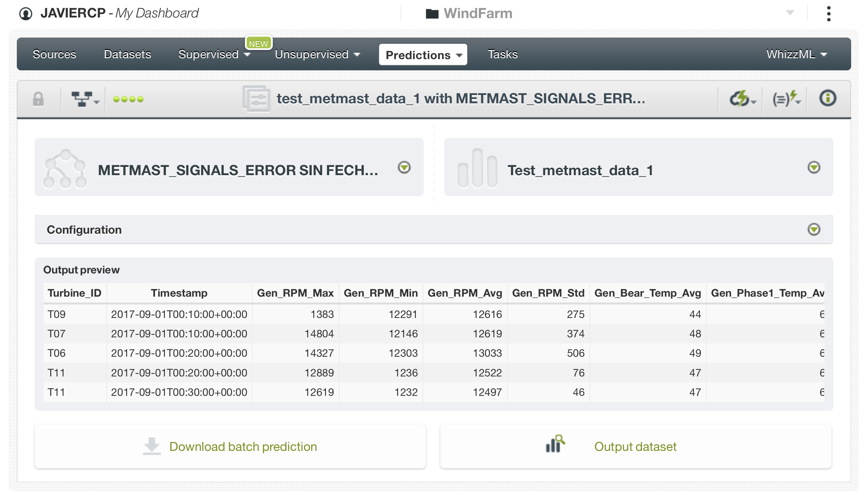Viewport: 868px width, 496px height.
Task: Open the Output dataset link
Action: tap(635, 446)
